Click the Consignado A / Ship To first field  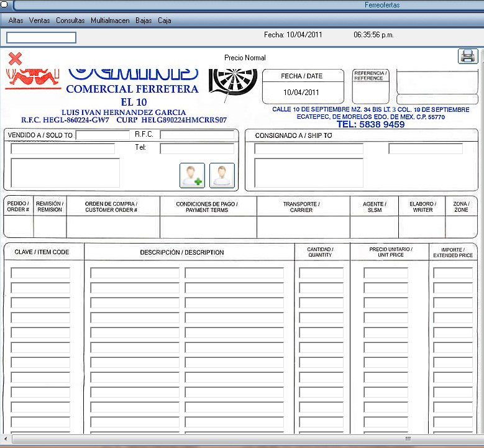(308, 149)
